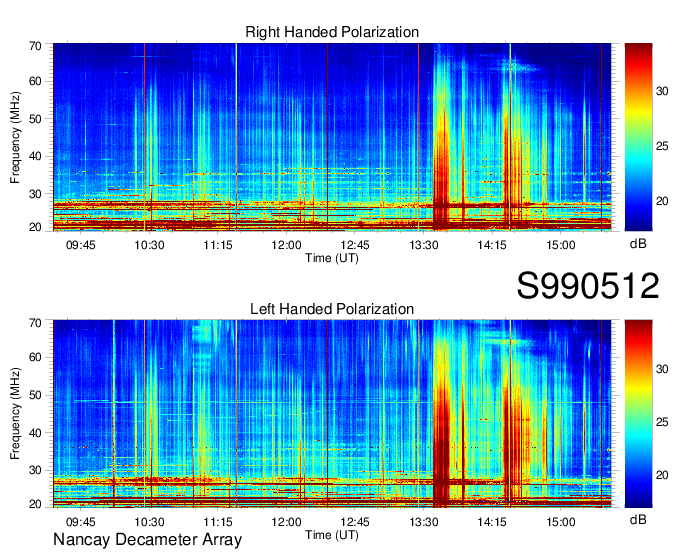This screenshot has width=680, height=552.
Task: Click 20 frequency tick of left-handed plot
Action: pyautogui.click(x=35, y=504)
